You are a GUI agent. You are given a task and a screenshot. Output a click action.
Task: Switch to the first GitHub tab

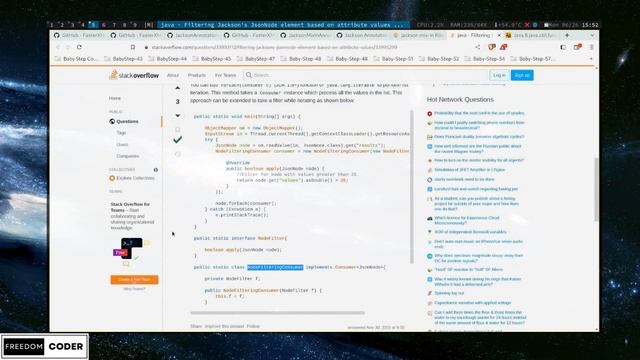79,36
